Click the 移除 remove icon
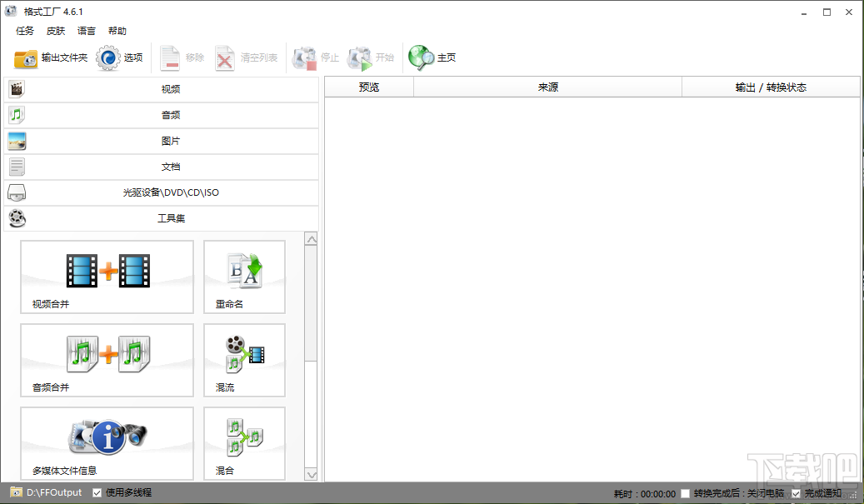864x504 pixels. pos(170,57)
